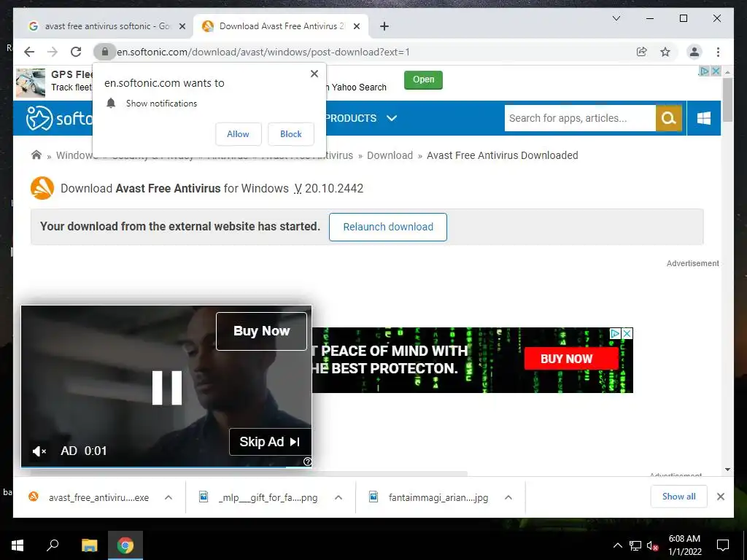Click the Avast Free Antivirus Downloaded breadcrumb
This screenshot has width=747, height=560.
click(502, 155)
